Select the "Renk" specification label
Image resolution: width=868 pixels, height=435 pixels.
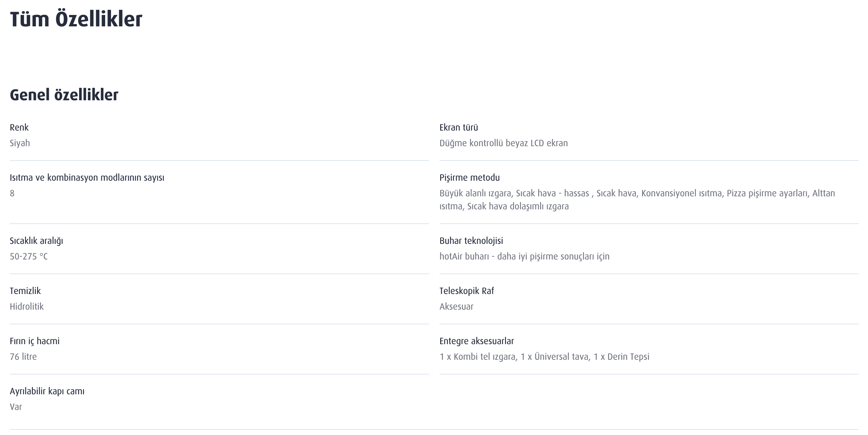pos(19,127)
